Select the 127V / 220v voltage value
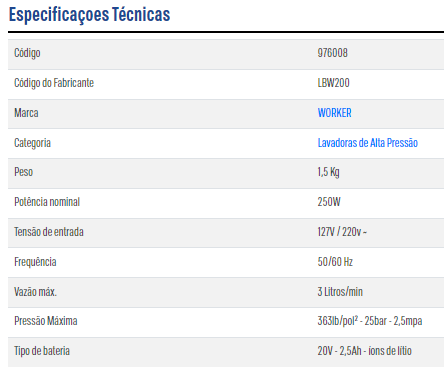This screenshot has width=444, height=377. pyautogui.click(x=342, y=232)
